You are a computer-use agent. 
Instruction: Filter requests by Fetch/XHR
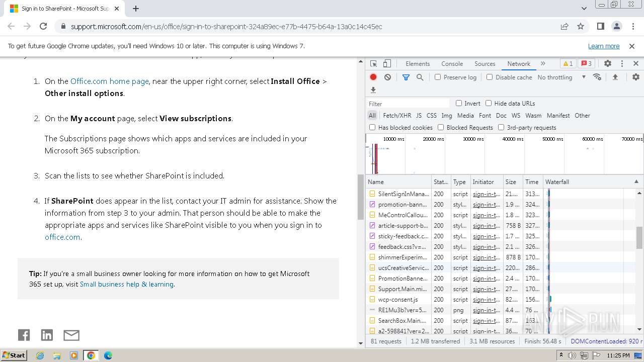coord(397,115)
